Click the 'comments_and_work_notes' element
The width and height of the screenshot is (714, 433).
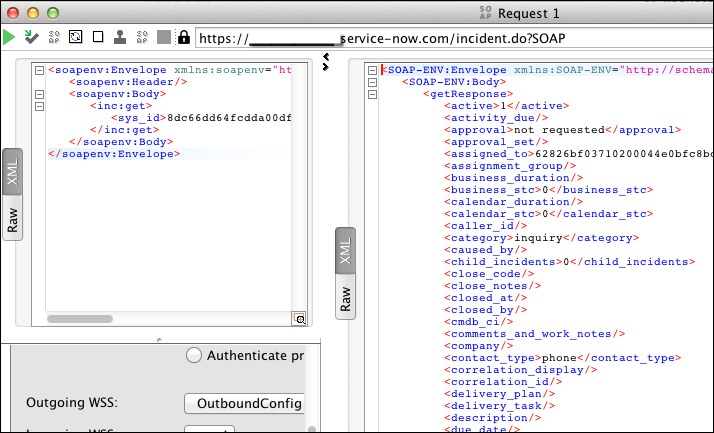click(x=535, y=334)
